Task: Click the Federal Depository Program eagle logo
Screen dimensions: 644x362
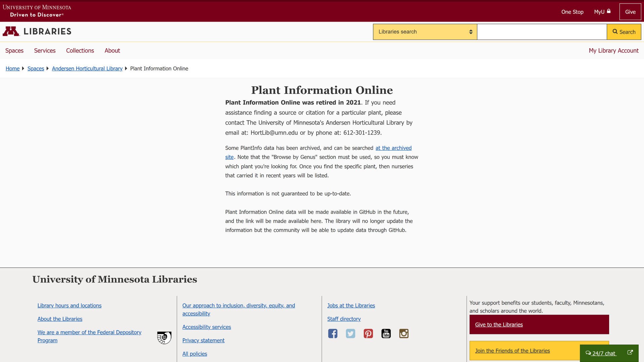Action: [x=164, y=338]
